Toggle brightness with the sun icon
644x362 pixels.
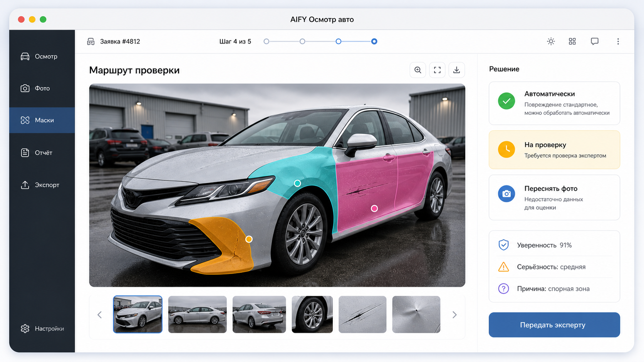[x=551, y=41]
